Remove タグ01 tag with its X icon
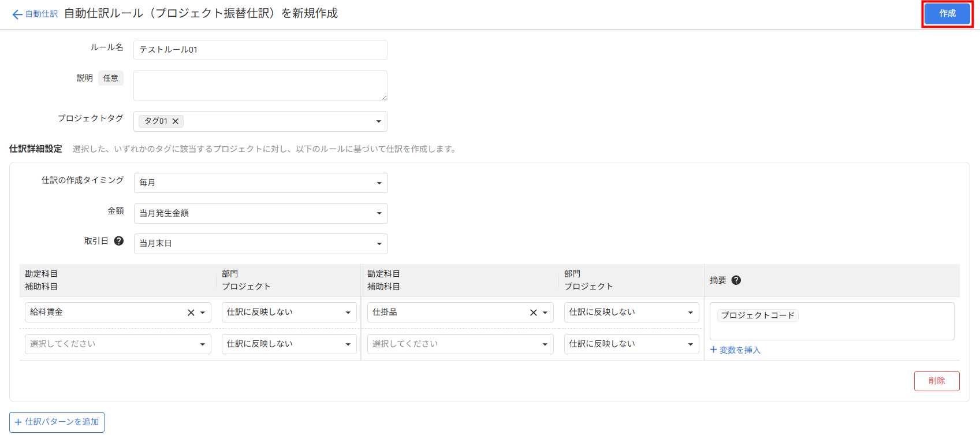The image size is (980, 438). (176, 121)
